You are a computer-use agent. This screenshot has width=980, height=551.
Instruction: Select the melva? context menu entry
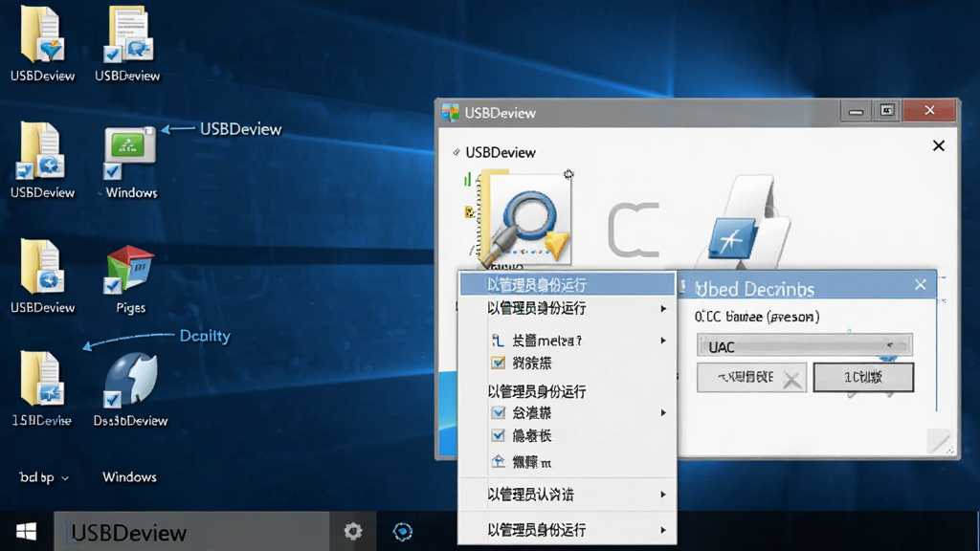click(x=568, y=341)
